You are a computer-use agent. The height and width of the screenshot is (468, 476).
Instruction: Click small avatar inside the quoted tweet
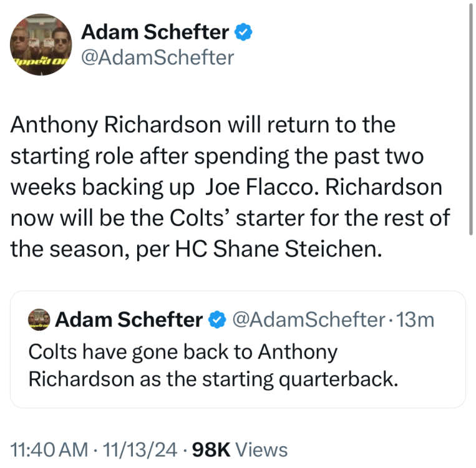coord(39,321)
